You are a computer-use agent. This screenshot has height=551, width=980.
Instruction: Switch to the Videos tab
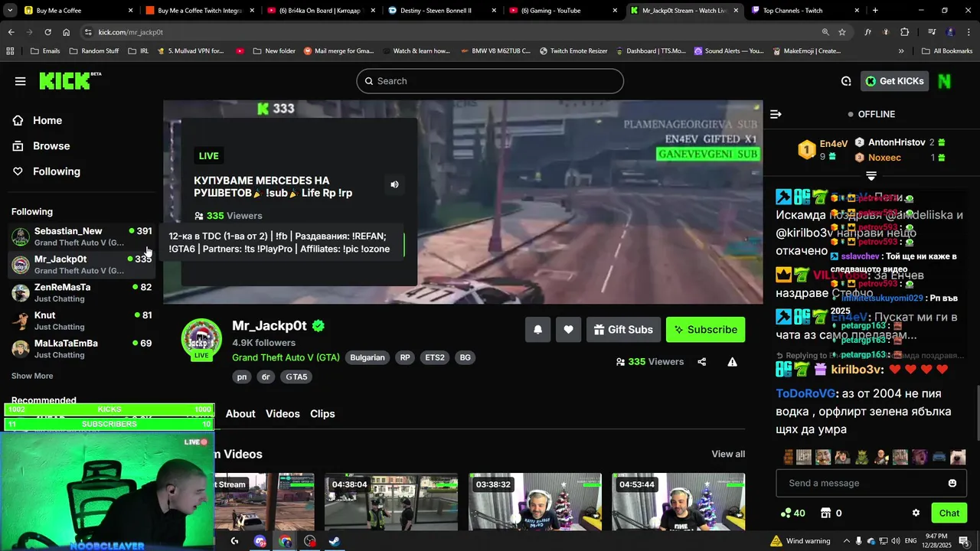pos(283,414)
